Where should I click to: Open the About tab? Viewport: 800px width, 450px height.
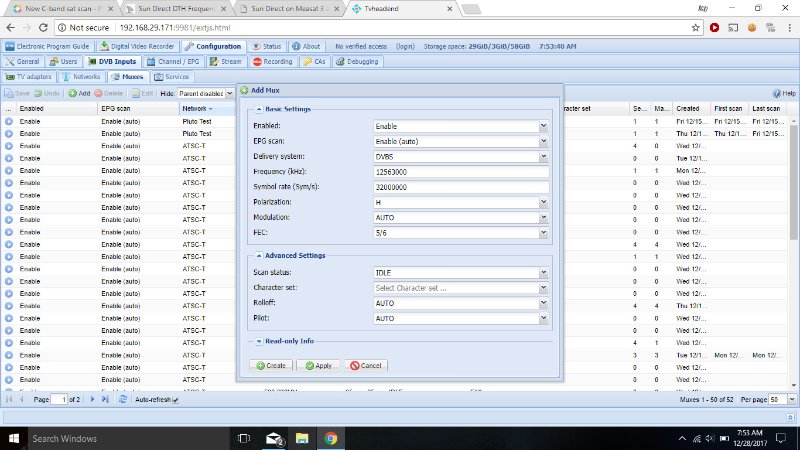306,46
